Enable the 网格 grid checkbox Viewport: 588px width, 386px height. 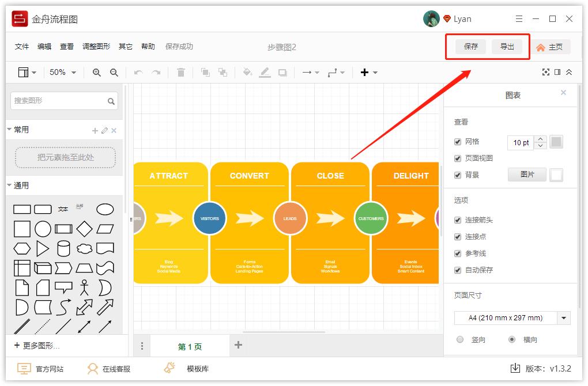(458, 142)
